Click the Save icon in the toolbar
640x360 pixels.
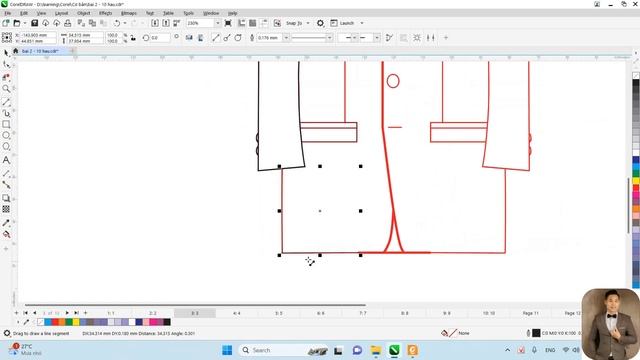35,23
